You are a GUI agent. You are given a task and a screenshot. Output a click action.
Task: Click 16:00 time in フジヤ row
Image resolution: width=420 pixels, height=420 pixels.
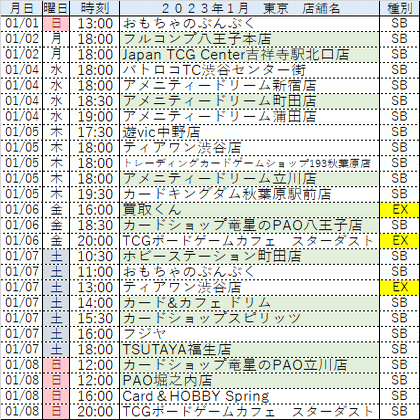point(94,334)
